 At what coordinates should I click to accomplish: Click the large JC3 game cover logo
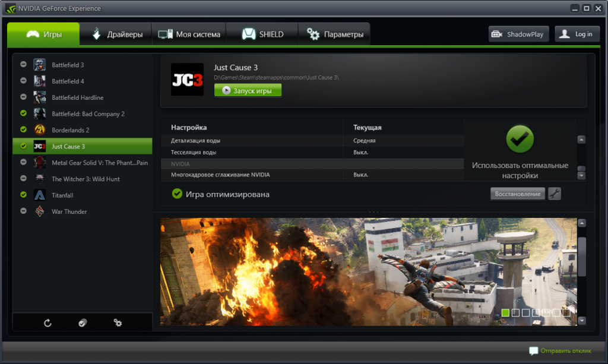click(x=187, y=80)
